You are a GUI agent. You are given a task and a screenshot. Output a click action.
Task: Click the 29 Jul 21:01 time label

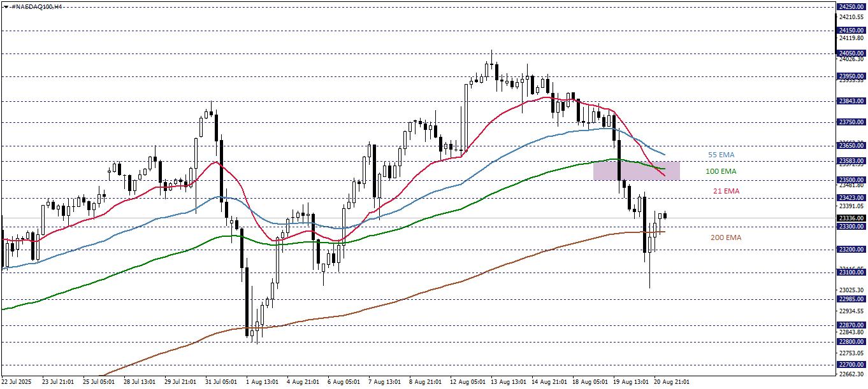(180, 382)
